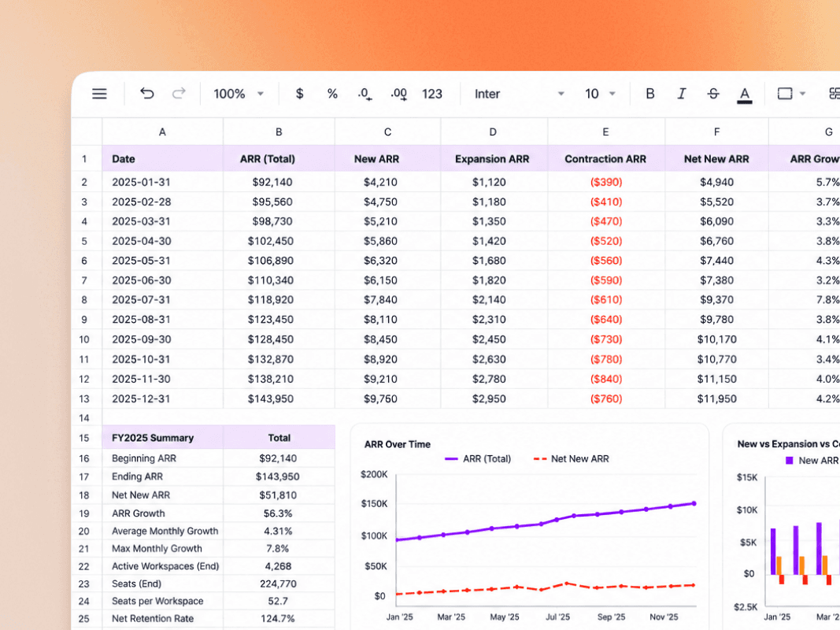Select cell with date 2025-01-31
Screen dimensions: 840x630
point(162,182)
